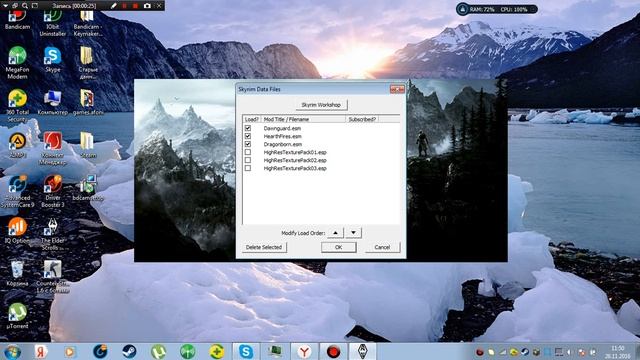Click the recording bar pencil draw icon
The height and width of the screenshot is (360, 640).
pos(114,6)
